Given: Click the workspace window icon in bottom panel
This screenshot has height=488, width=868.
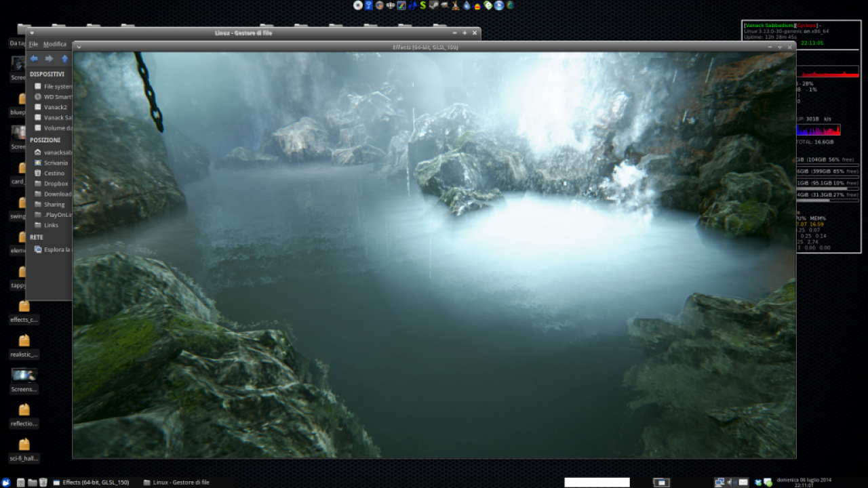Looking at the screenshot, I should [x=661, y=483].
